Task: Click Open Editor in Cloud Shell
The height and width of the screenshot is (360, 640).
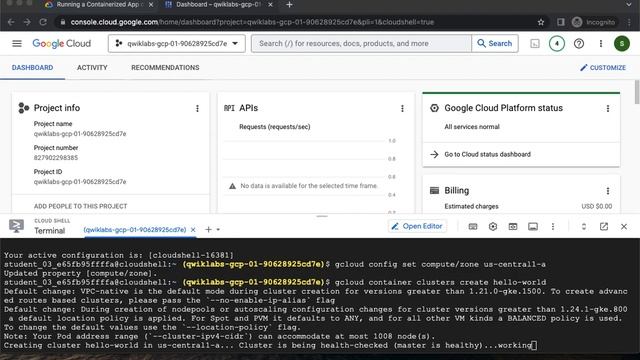Action: click(x=417, y=226)
